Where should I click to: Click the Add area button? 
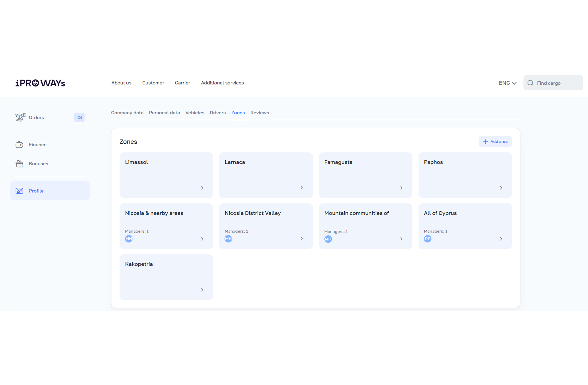tap(495, 142)
